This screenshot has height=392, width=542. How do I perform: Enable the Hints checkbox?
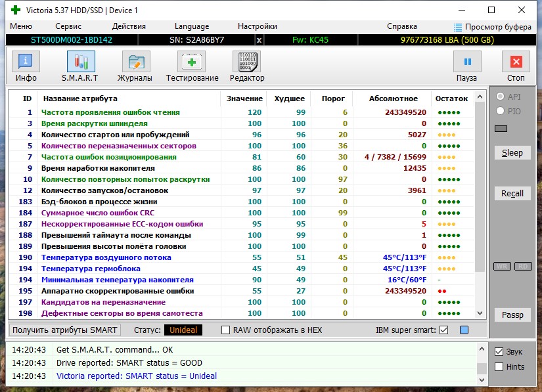point(499,367)
